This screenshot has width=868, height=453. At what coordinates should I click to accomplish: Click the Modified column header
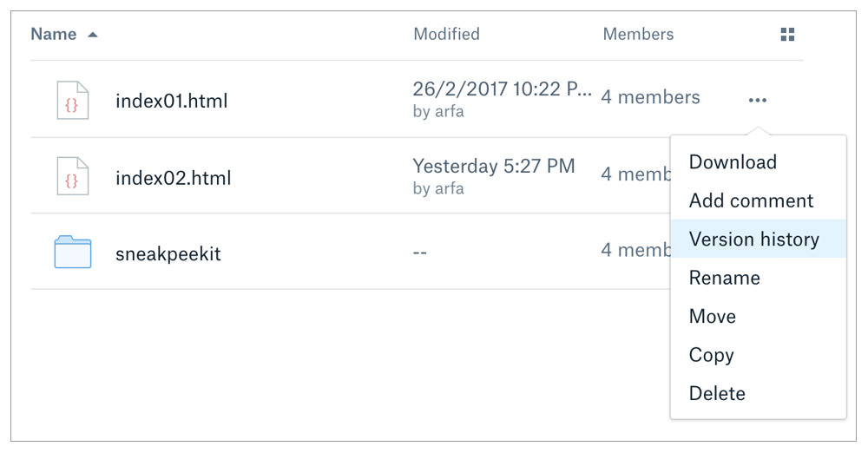tap(446, 35)
